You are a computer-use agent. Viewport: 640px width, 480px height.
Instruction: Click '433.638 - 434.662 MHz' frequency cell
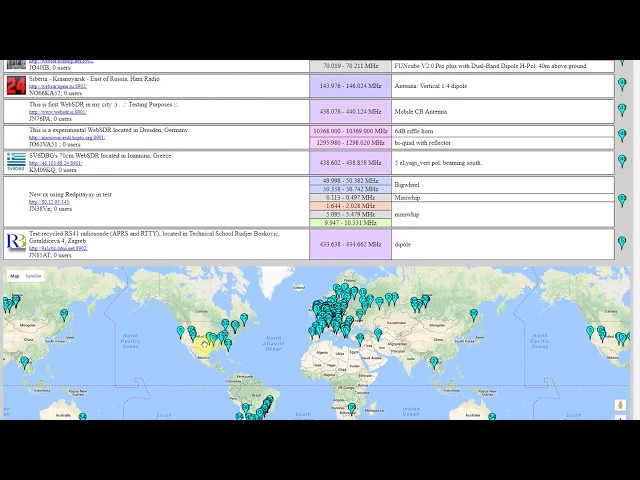tap(350, 244)
